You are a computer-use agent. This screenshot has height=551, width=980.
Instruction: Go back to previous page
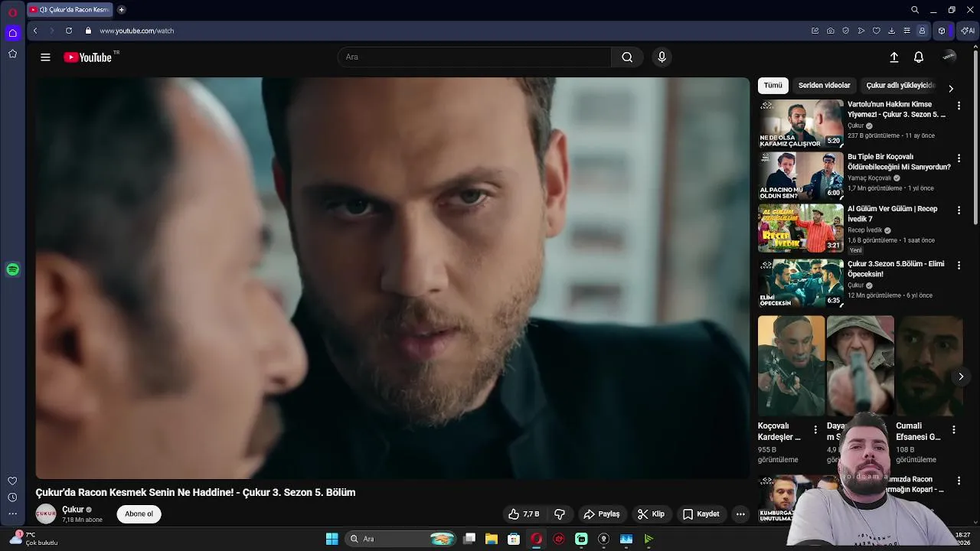tap(35, 31)
